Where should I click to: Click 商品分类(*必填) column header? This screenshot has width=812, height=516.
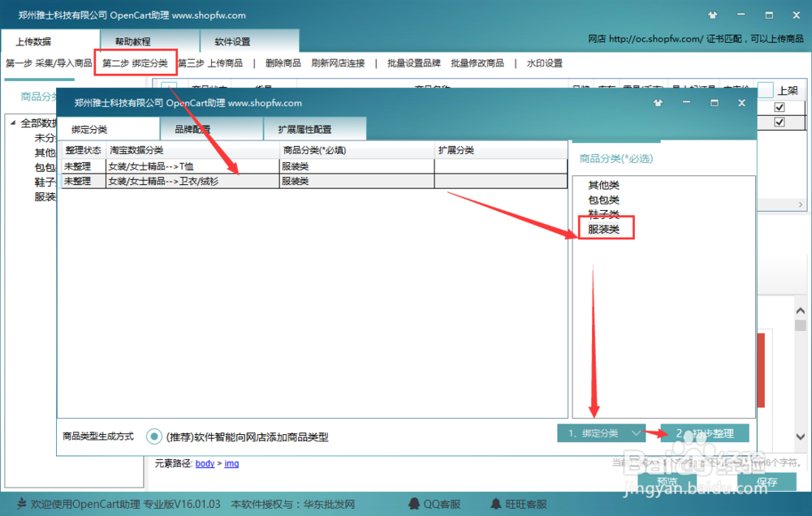(x=356, y=150)
